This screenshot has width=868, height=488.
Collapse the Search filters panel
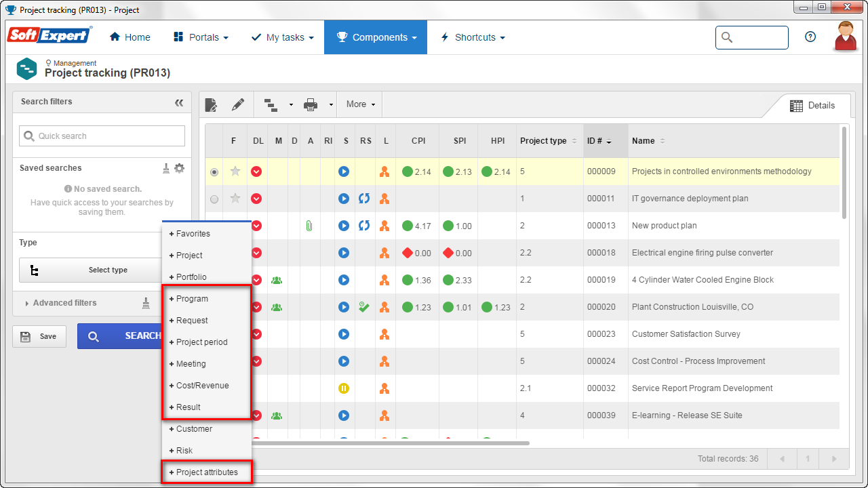(x=179, y=102)
